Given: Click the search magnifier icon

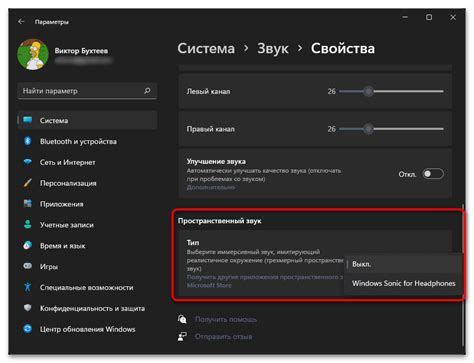Looking at the screenshot, I should (147, 91).
